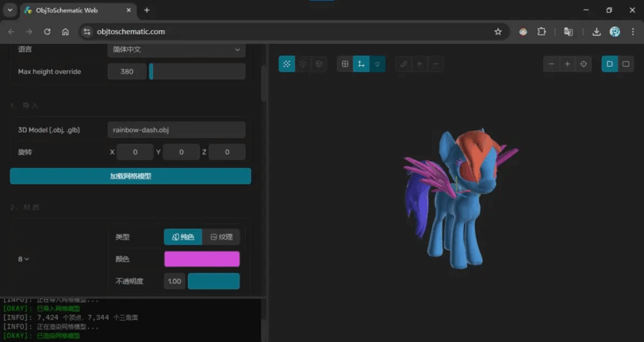Open browser home page

pos(65,31)
